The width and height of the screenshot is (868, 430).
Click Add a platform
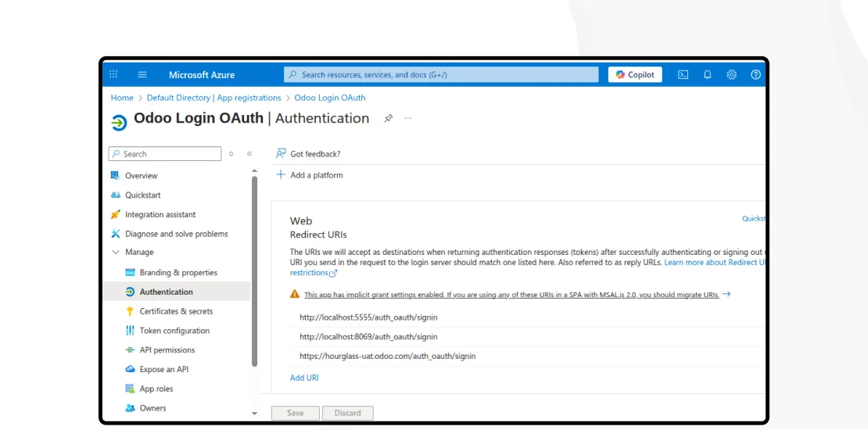pos(316,175)
